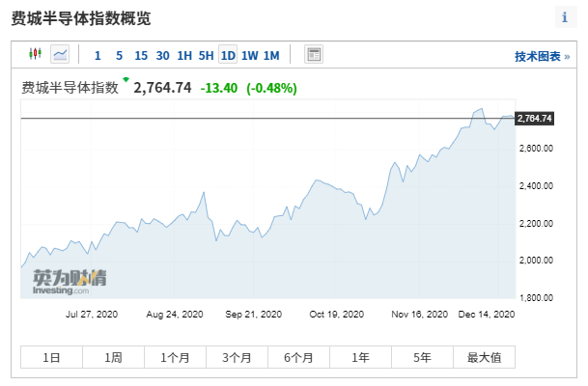Click the 费城半导体指数 name label
The height and width of the screenshot is (386, 588).
click(70, 88)
